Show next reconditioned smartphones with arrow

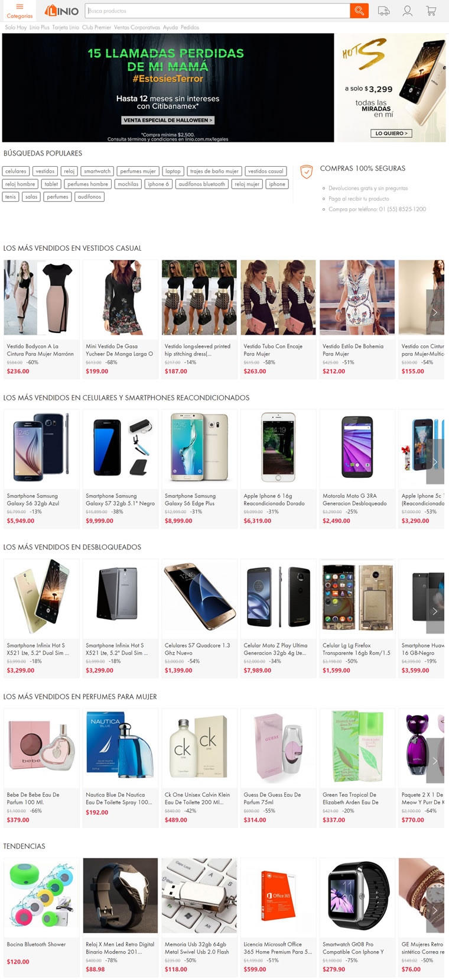tap(435, 462)
